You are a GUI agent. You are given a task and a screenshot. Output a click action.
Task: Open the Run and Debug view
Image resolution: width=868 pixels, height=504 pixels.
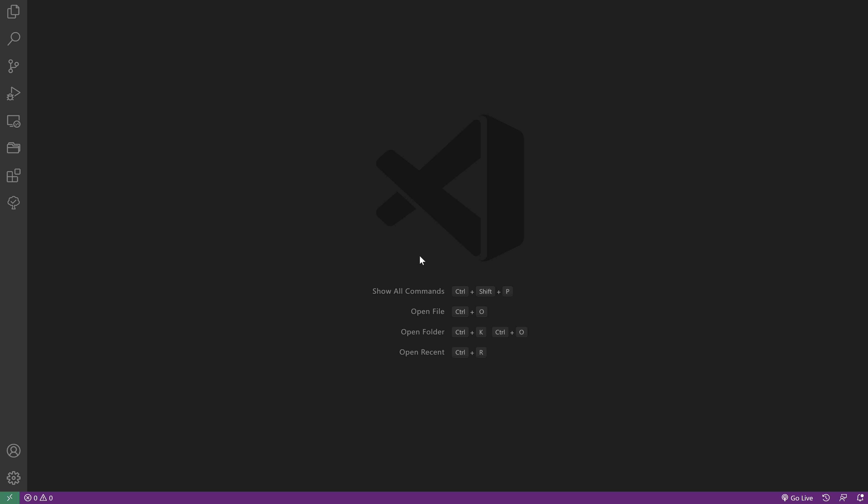tap(13, 94)
